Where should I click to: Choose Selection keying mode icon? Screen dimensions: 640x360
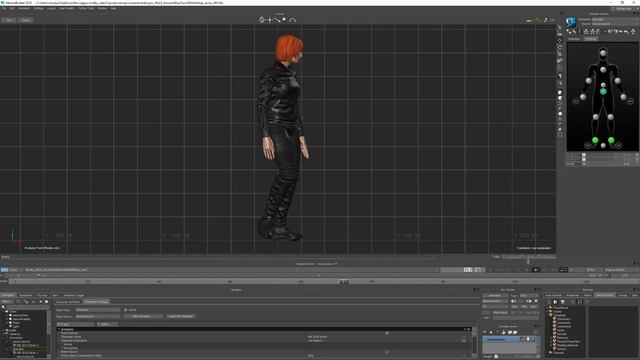[x=598, y=31]
